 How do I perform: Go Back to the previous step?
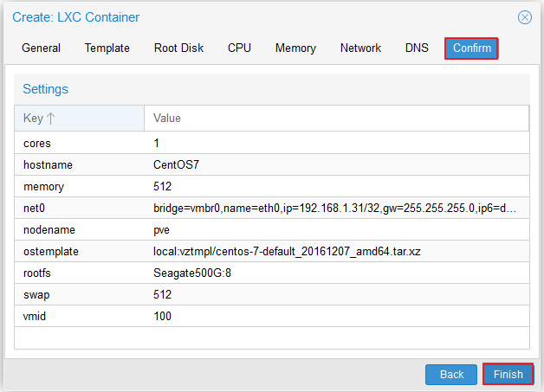451,375
